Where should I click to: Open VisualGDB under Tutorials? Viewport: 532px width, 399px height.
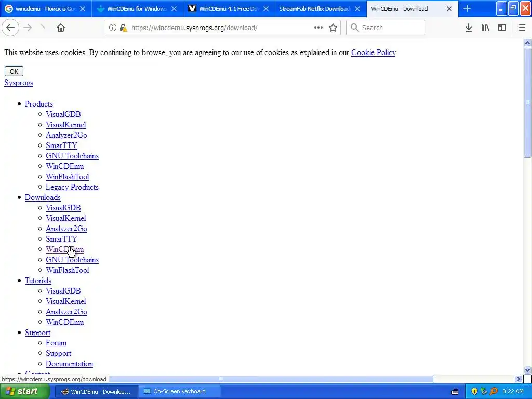63,291
